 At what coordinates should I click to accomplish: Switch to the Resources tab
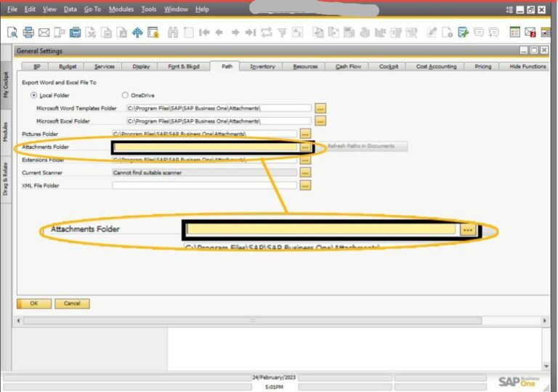(x=305, y=67)
